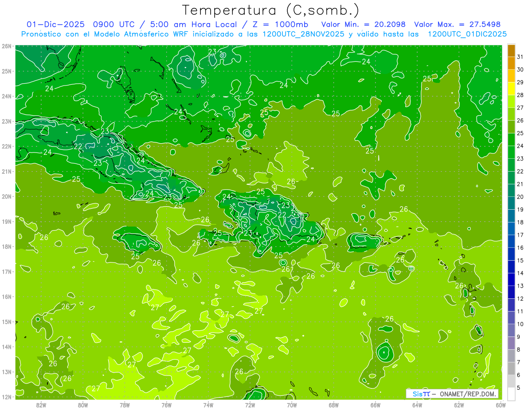Click legend scale value "15"
The height and width of the screenshot is (411, 532).
[x=520, y=260]
